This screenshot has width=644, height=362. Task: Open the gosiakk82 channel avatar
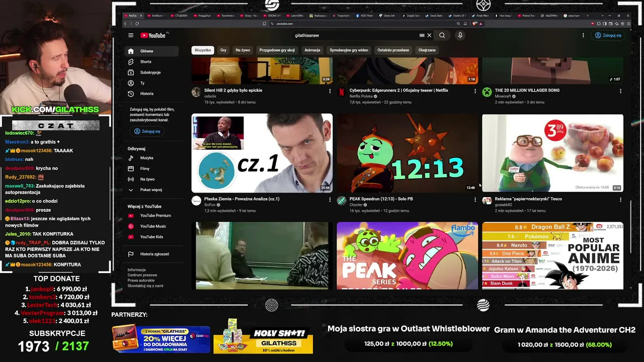click(487, 201)
